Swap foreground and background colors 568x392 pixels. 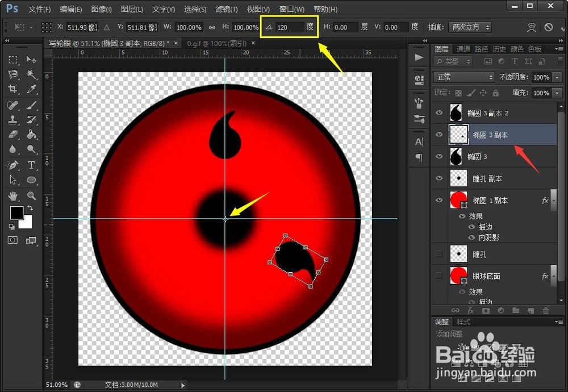click(x=31, y=207)
